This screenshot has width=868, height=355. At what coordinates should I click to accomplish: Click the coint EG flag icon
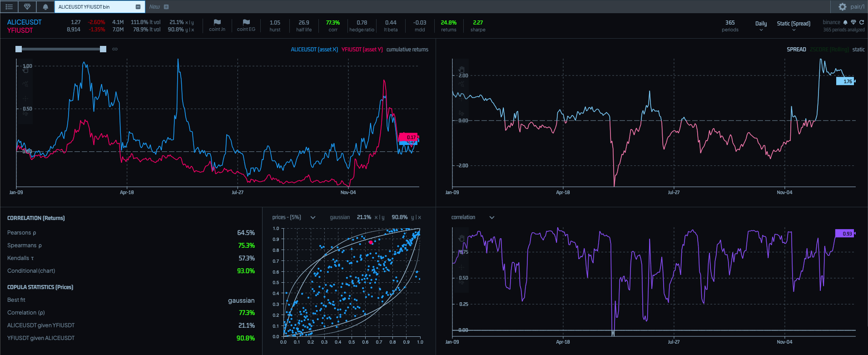(246, 22)
